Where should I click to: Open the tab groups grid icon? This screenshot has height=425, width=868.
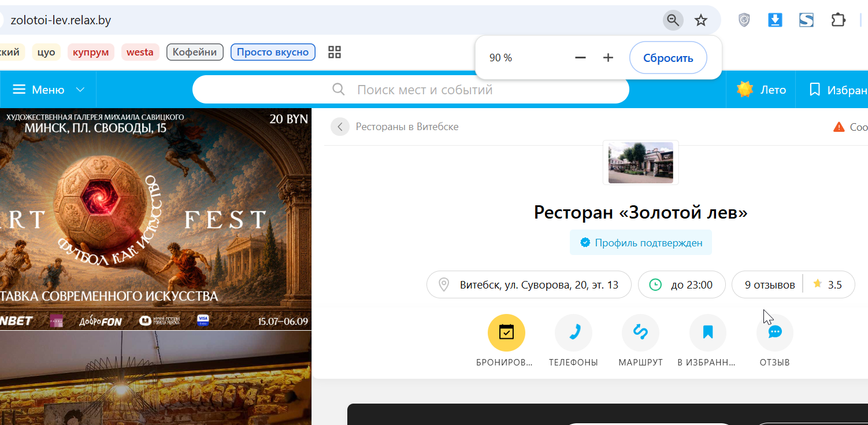[335, 52]
